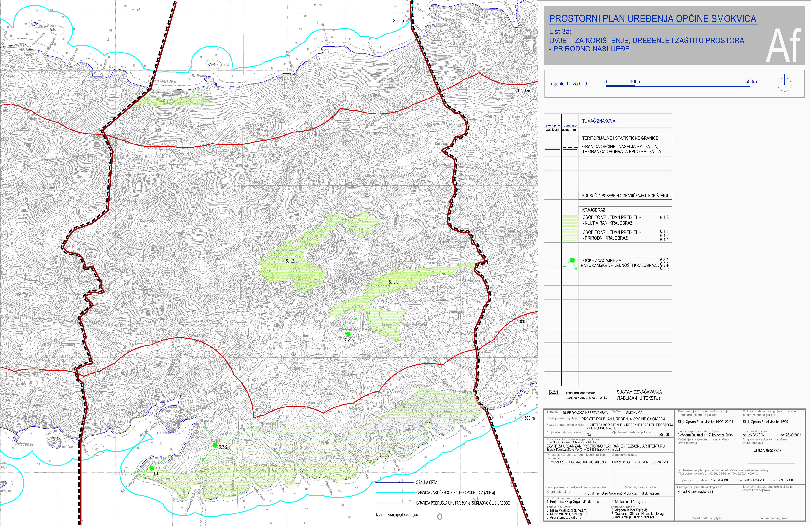Click the title Prostorni plan uređenja općine Smokvica

pyautogui.click(x=653, y=18)
